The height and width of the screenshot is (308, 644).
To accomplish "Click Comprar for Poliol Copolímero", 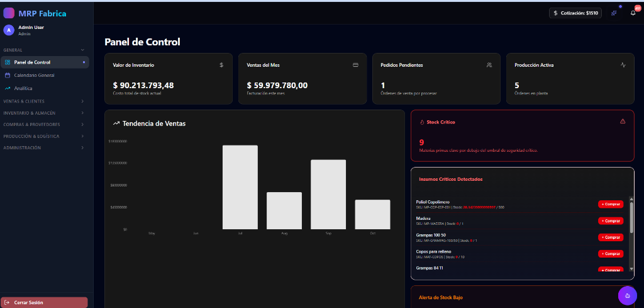I will coord(611,204).
